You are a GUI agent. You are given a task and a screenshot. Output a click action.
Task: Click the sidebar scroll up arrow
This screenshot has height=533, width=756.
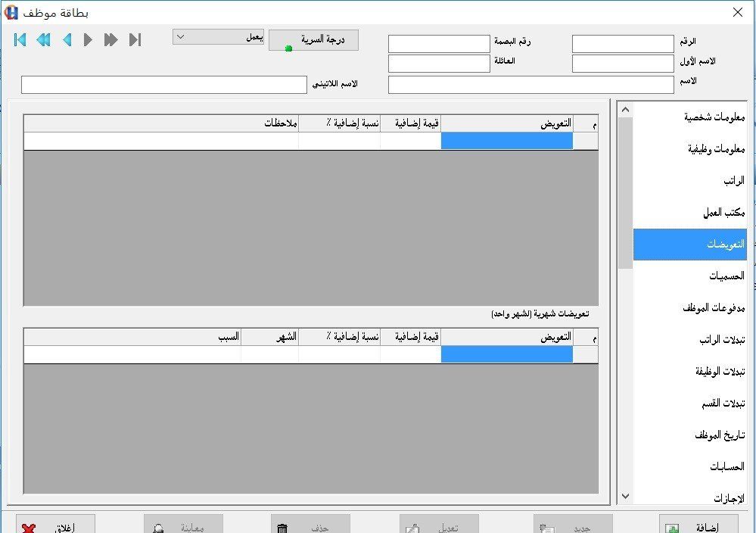click(625, 110)
